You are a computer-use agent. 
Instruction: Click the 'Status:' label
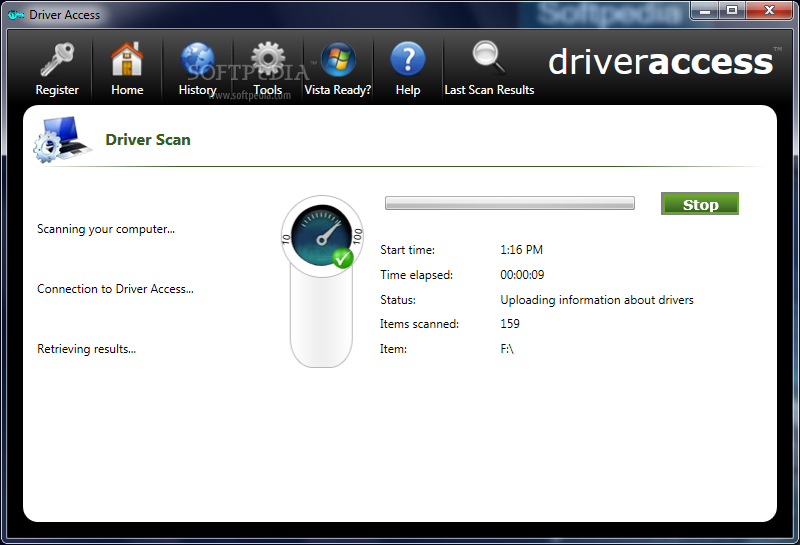pyautogui.click(x=397, y=300)
